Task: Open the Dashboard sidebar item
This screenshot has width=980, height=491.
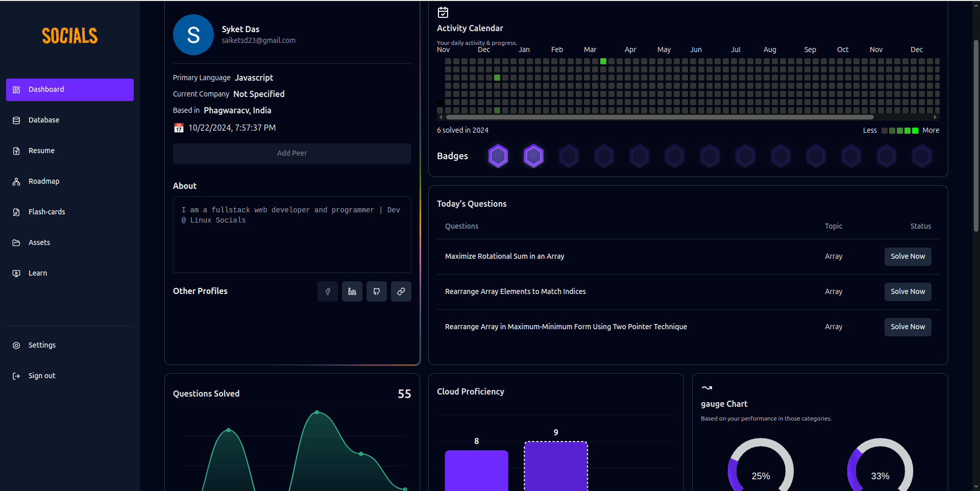Action: (x=70, y=90)
